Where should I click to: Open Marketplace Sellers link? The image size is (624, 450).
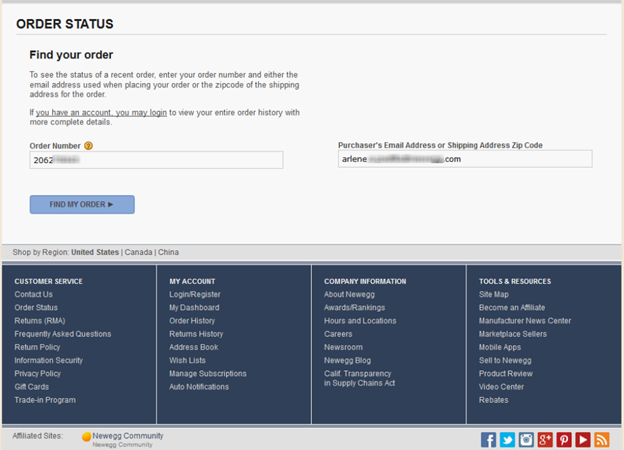[x=513, y=334]
